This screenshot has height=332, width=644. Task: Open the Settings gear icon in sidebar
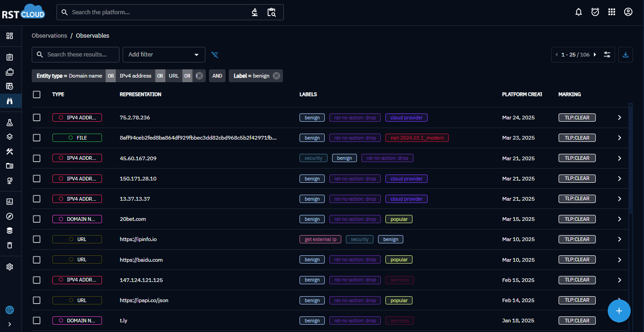pos(10,267)
